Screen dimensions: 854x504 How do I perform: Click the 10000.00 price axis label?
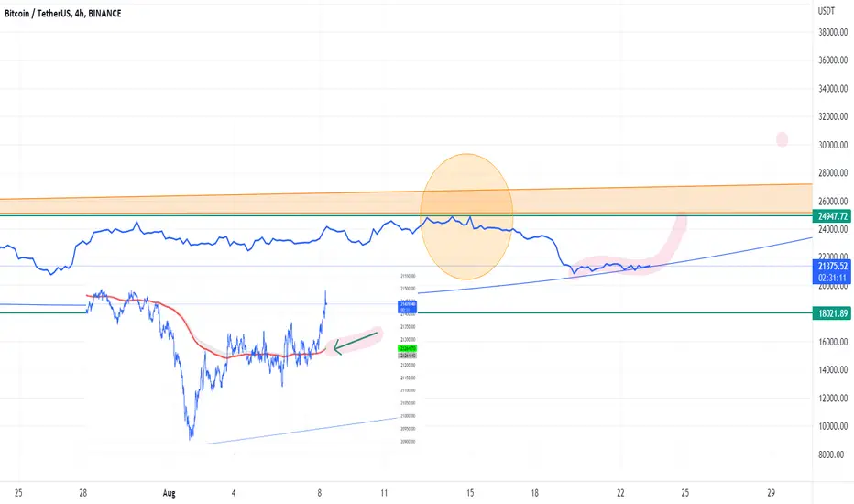point(833,426)
